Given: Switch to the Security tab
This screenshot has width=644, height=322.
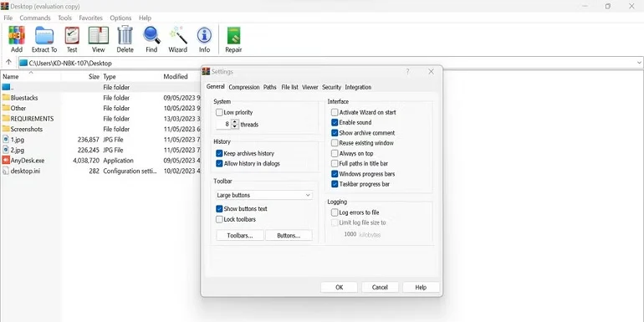Looking at the screenshot, I should click(331, 87).
